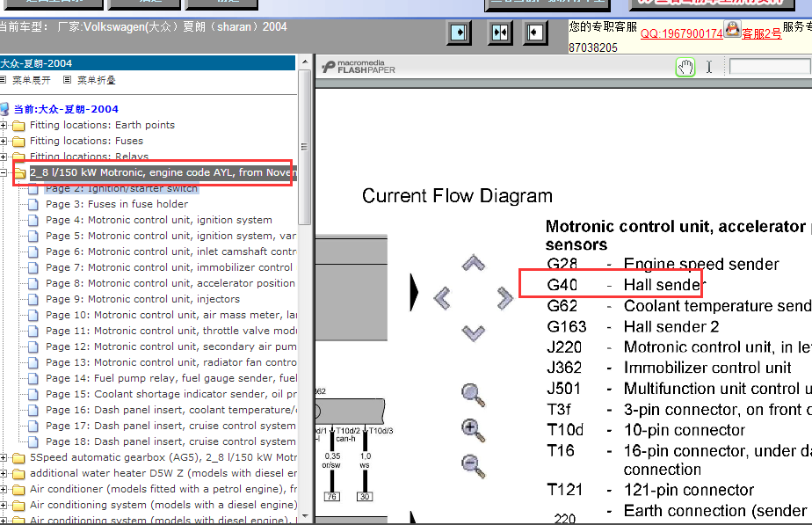
Task: Click the folder icon for Fitting locations: Fuses
Action: click(18, 141)
